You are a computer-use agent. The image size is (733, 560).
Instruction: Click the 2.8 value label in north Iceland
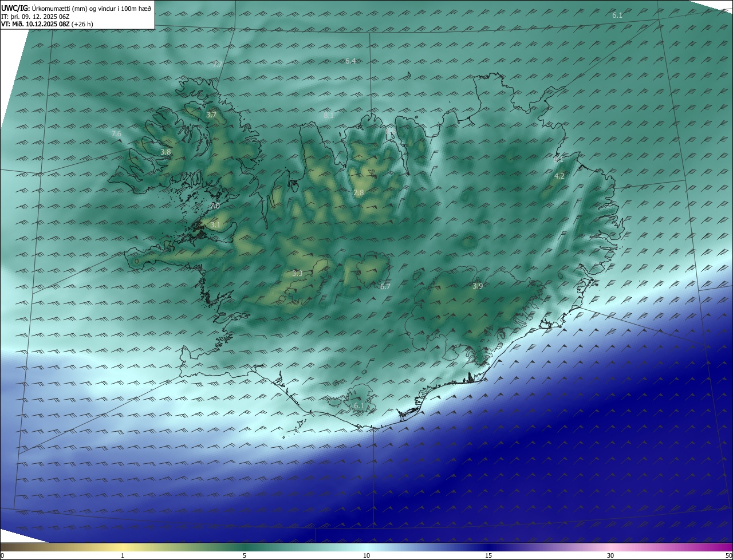point(358,193)
